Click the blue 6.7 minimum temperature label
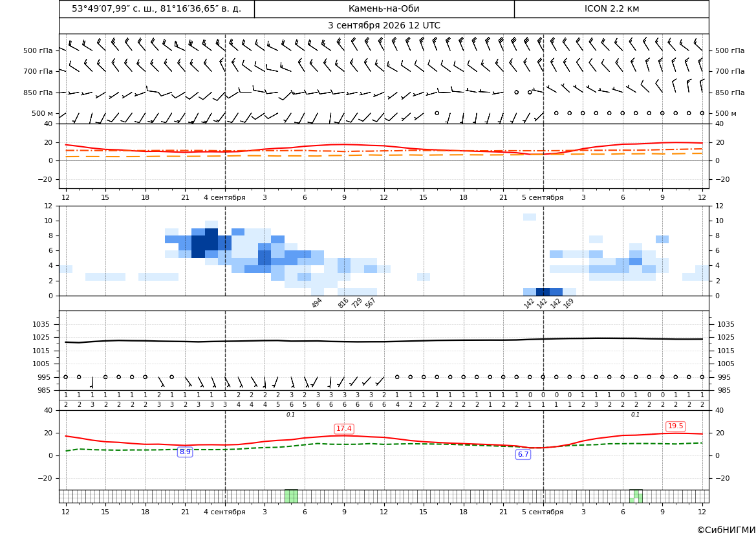This screenshot has width=756, height=535. (x=523, y=454)
